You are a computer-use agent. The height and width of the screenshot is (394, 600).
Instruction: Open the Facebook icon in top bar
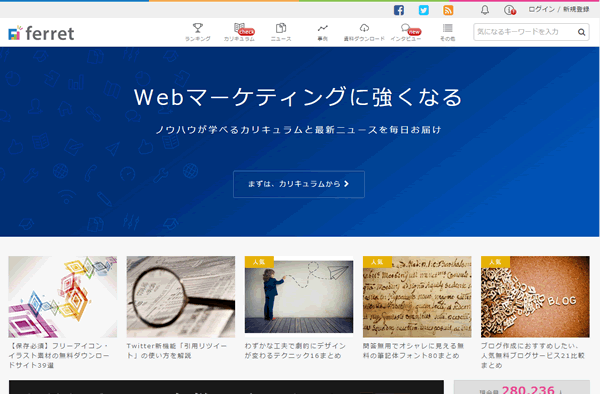tap(399, 10)
